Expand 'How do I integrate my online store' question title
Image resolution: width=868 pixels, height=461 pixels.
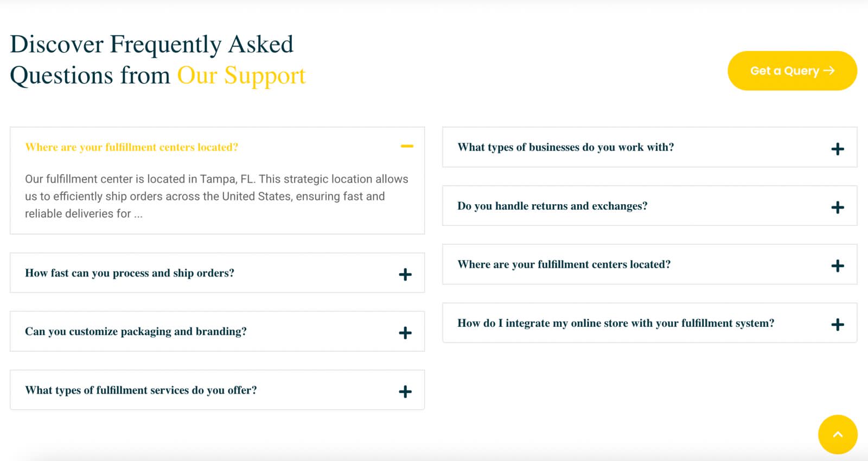pos(616,323)
